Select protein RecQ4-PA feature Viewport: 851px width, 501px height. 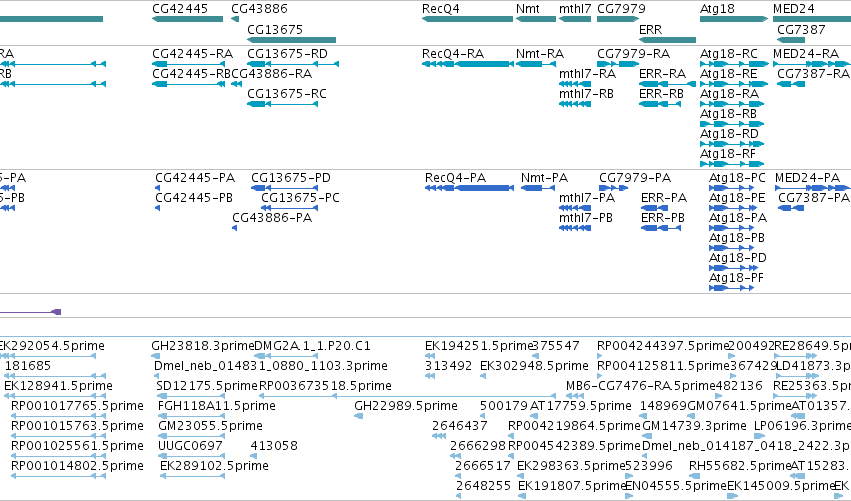pos(469,188)
